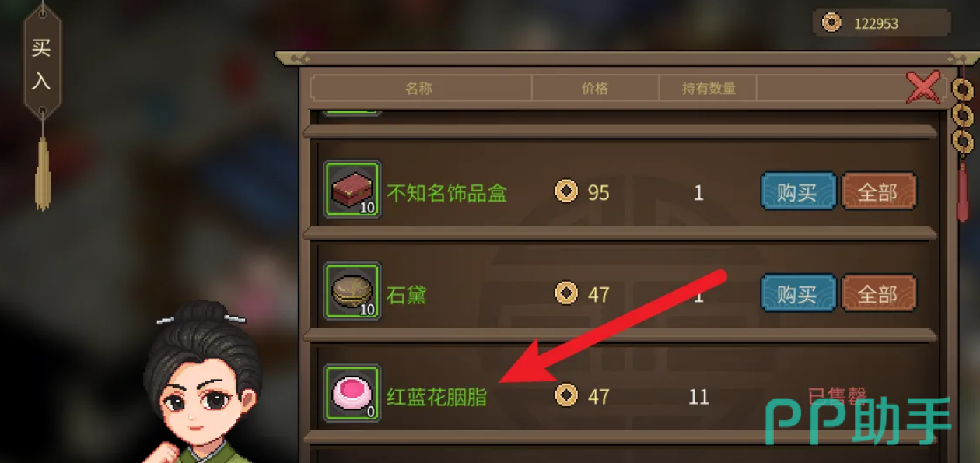The image size is (980, 463).
Task: Click the jewelry box item icon
Action: coord(352,190)
